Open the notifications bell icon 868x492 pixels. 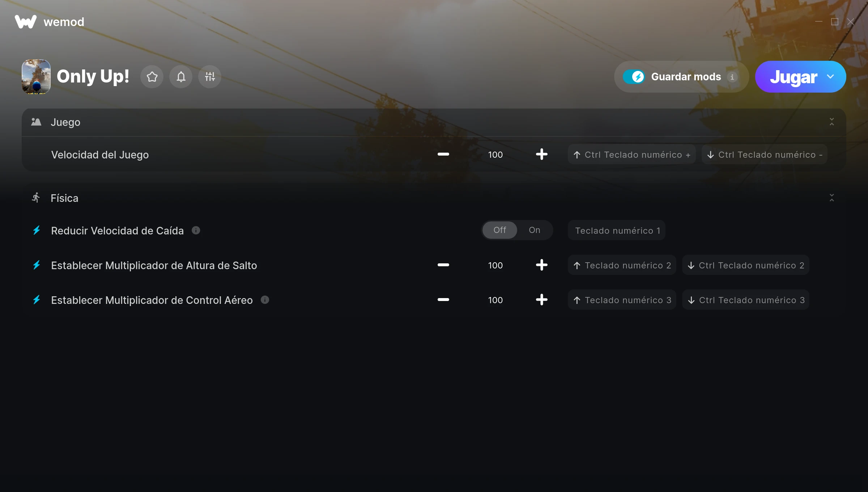181,77
